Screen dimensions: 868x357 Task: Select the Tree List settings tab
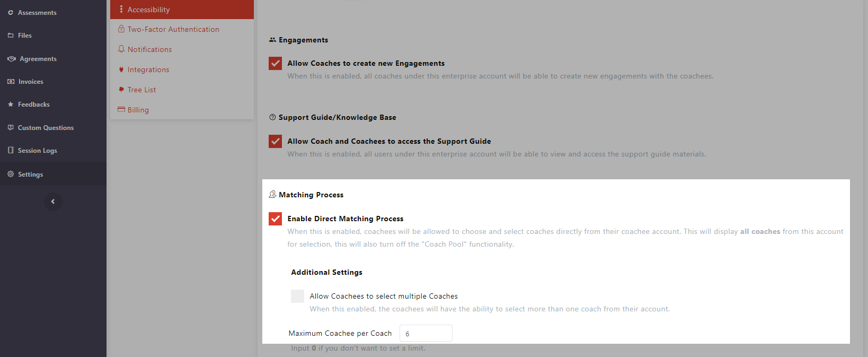pyautogui.click(x=141, y=90)
